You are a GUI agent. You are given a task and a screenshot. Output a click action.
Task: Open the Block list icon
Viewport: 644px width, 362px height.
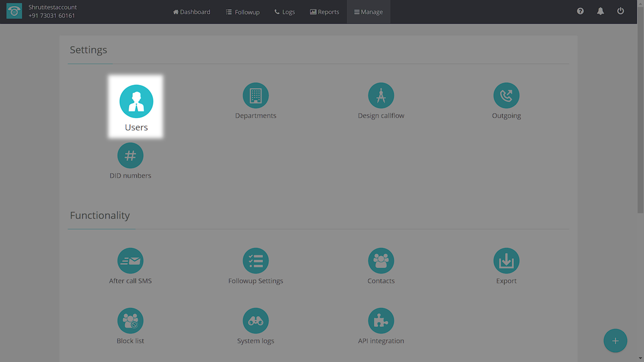pos(130,321)
